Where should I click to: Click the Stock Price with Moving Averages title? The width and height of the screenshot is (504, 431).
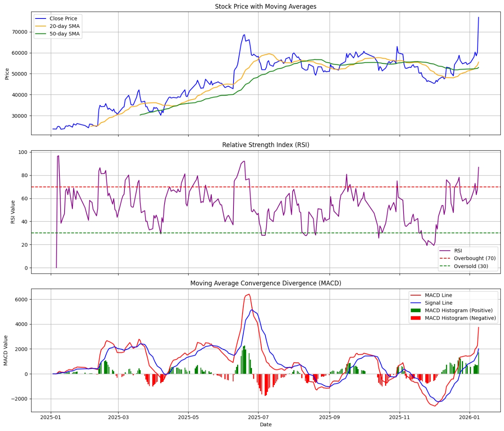[x=265, y=7]
